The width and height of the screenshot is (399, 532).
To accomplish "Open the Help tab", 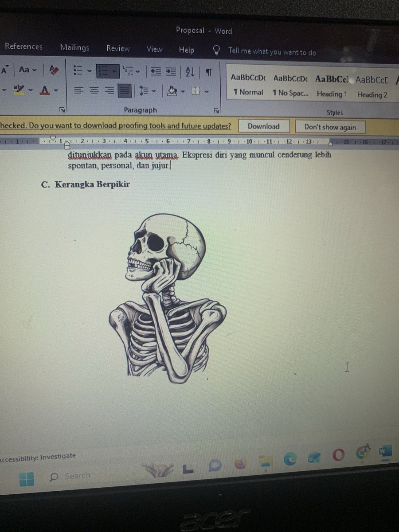I will 187,50.
